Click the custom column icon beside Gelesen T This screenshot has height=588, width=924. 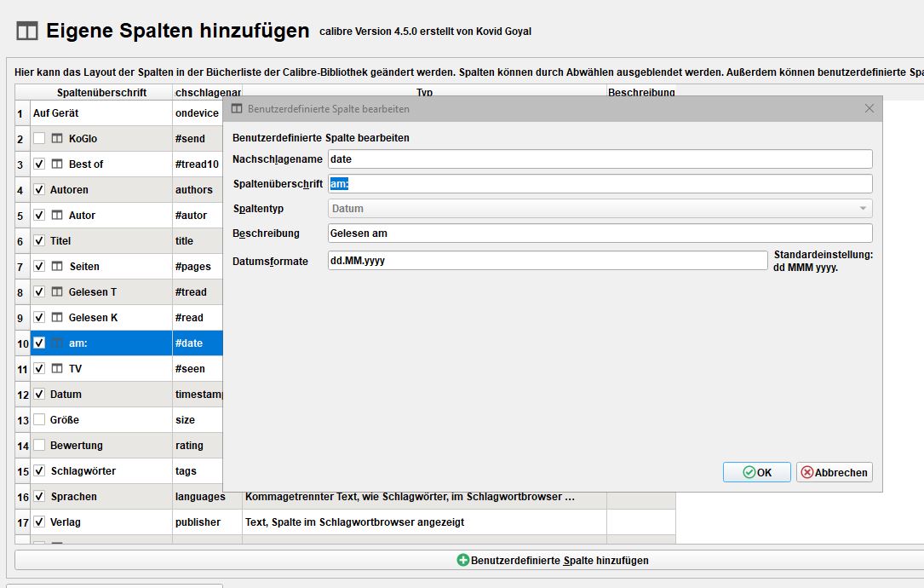coord(57,291)
